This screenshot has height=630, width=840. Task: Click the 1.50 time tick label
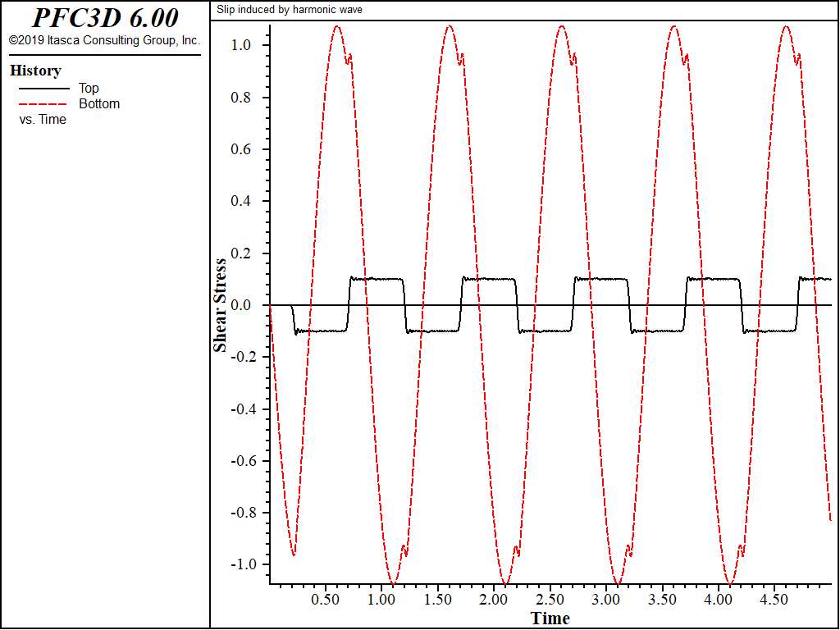click(438, 600)
